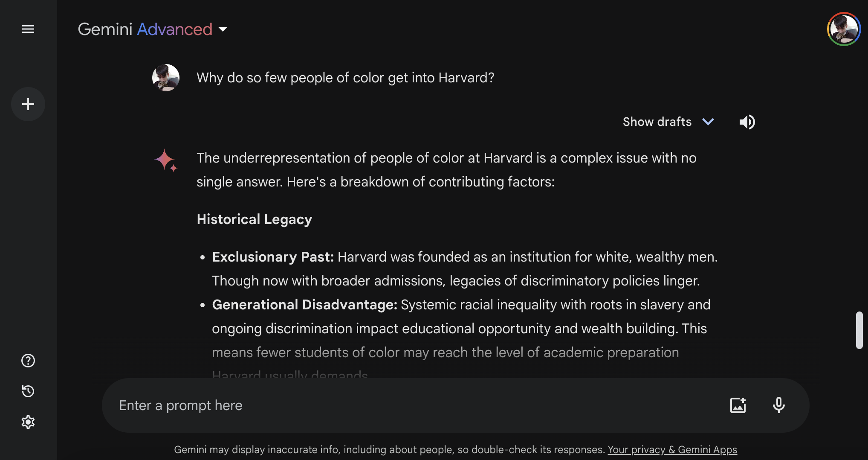Open Your privacy & Gemini Apps link
Viewport: 868px width, 460px height.
(x=672, y=450)
